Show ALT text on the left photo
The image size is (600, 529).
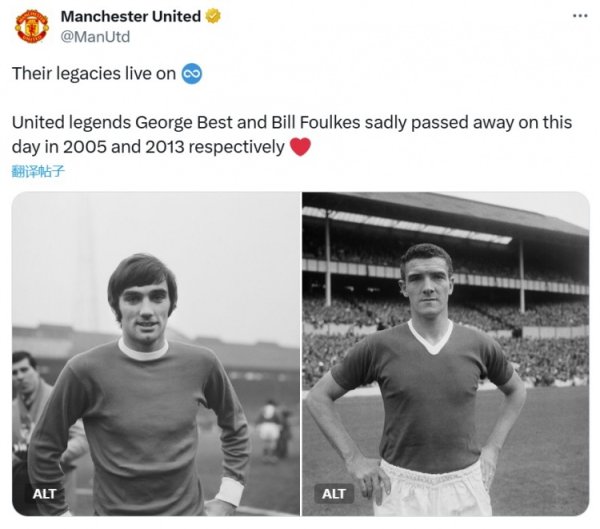click(x=45, y=493)
